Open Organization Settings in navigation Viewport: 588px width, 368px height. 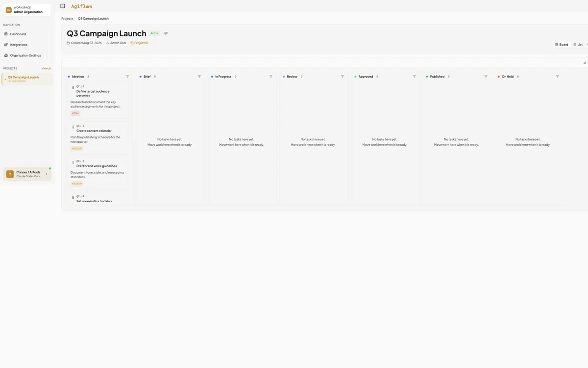click(x=27, y=55)
